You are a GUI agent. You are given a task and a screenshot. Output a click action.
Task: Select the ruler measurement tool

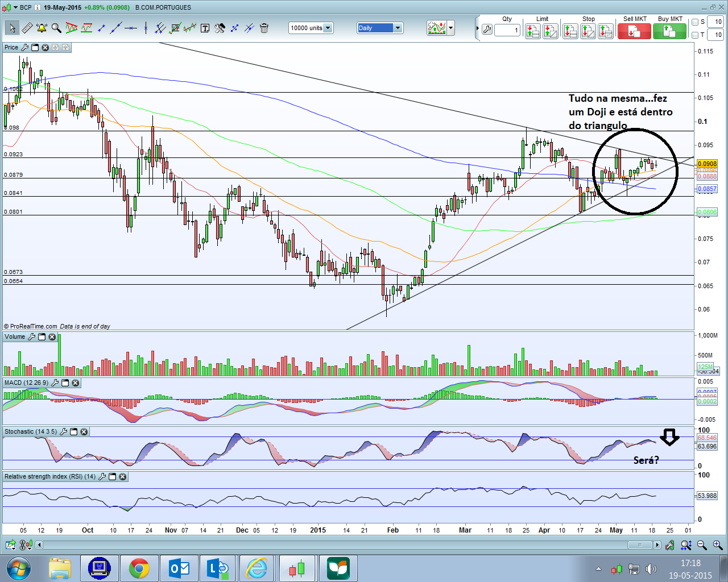click(27, 28)
